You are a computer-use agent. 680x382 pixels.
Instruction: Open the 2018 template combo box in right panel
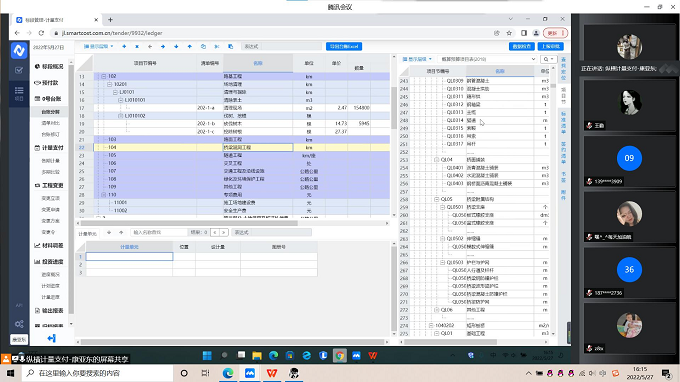pyautogui.click(x=488, y=59)
